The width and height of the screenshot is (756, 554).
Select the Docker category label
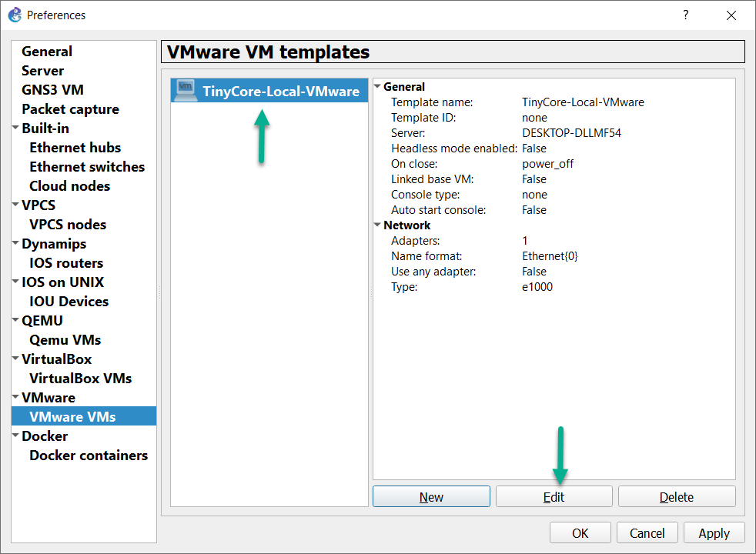tap(45, 436)
